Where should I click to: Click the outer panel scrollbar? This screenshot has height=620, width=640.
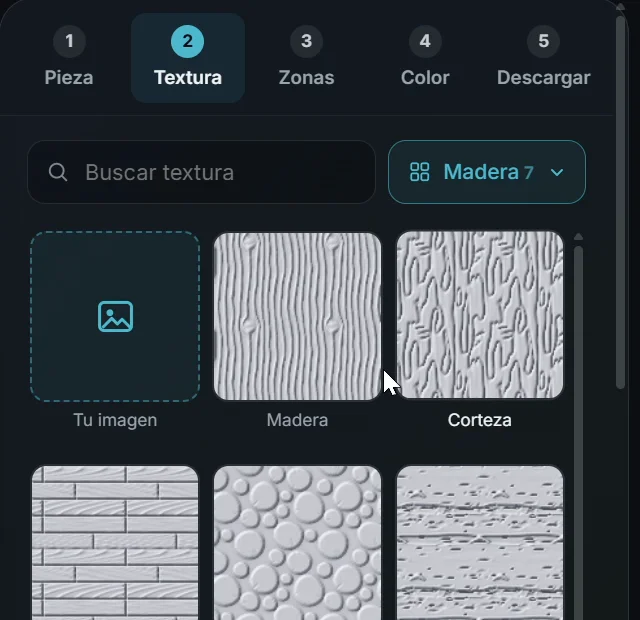(620, 202)
